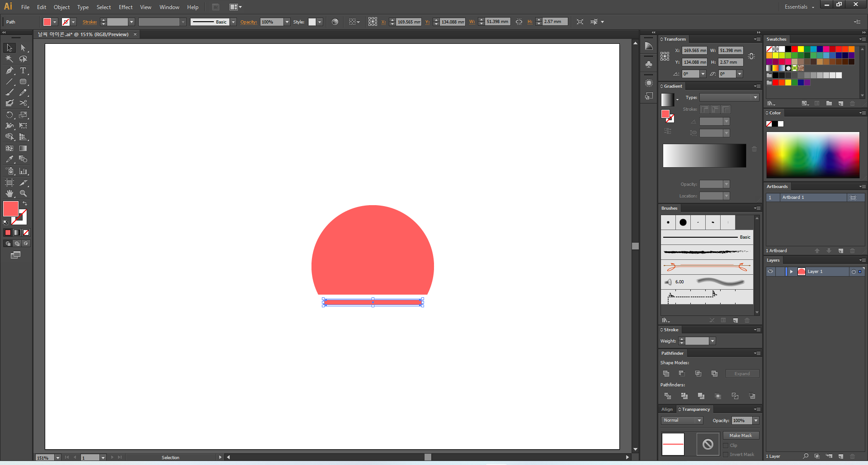Set fill mode to None in toolbox

coord(26,232)
